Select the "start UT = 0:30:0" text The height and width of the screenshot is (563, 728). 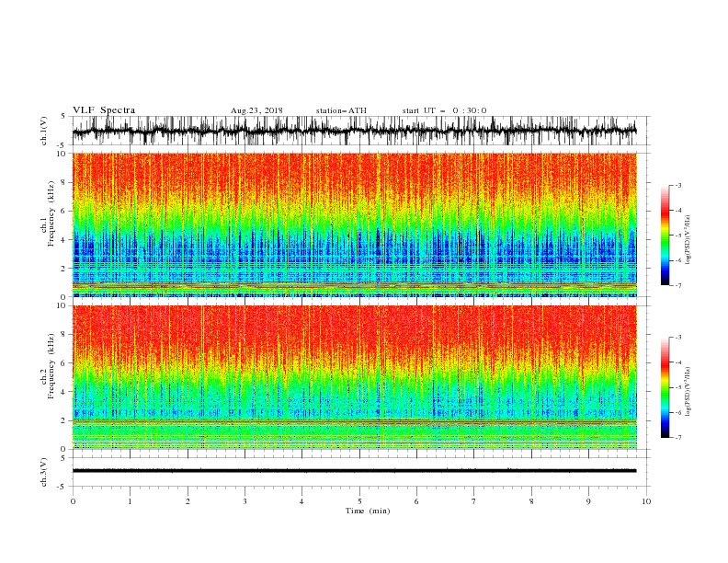click(x=444, y=110)
